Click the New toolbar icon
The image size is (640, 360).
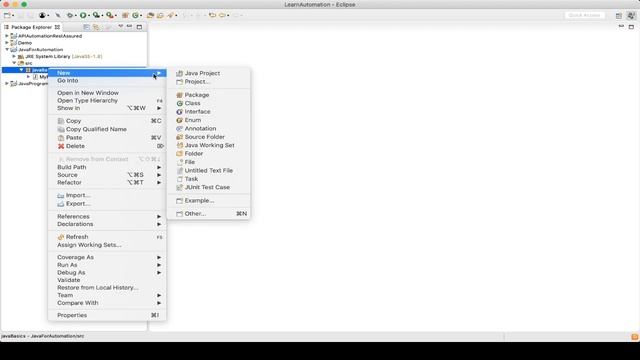[7, 16]
